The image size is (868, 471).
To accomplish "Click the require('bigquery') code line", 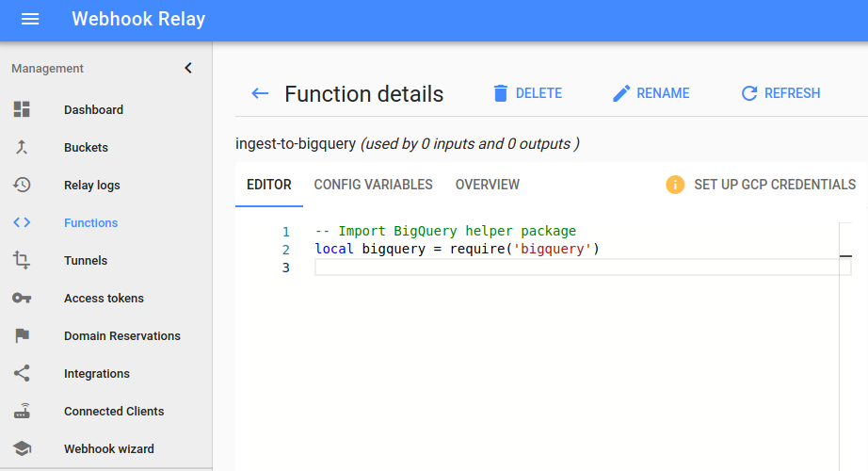I will coord(458,249).
